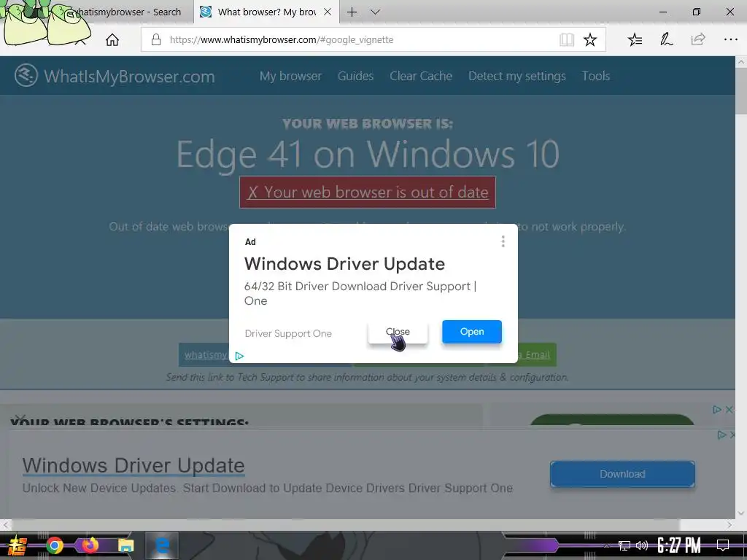Viewport: 747px width, 560px height.
Task: Add page to favorites star
Action: [x=589, y=39]
